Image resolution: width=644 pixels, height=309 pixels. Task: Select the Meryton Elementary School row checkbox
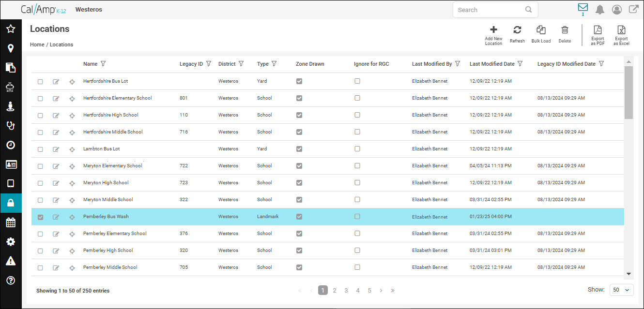click(x=40, y=166)
